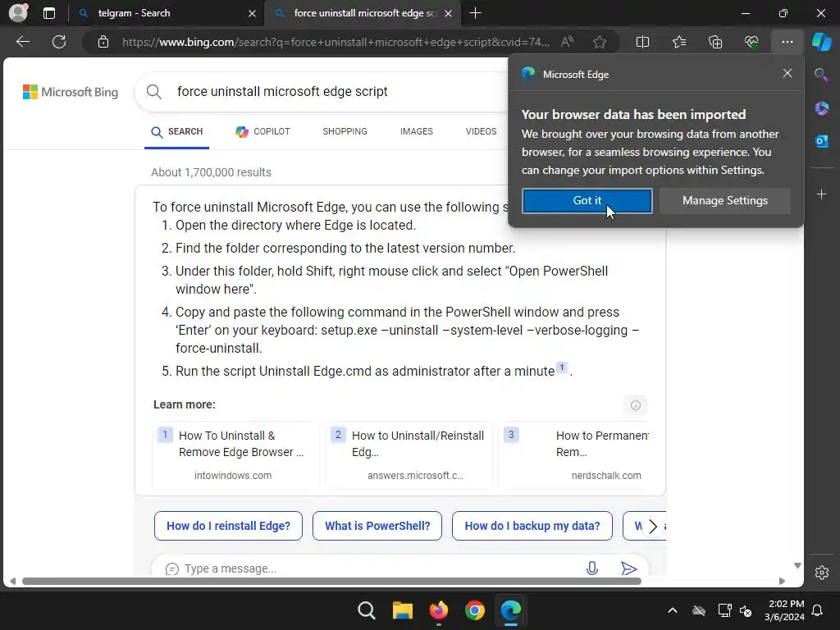Open the answer info circle icon
Viewport: 840px width, 630px height.
point(636,405)
